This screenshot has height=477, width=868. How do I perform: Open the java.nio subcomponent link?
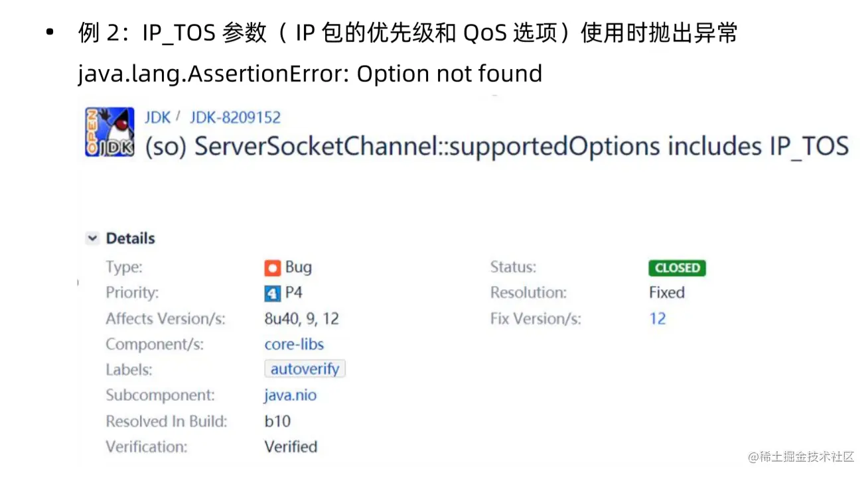290,395
